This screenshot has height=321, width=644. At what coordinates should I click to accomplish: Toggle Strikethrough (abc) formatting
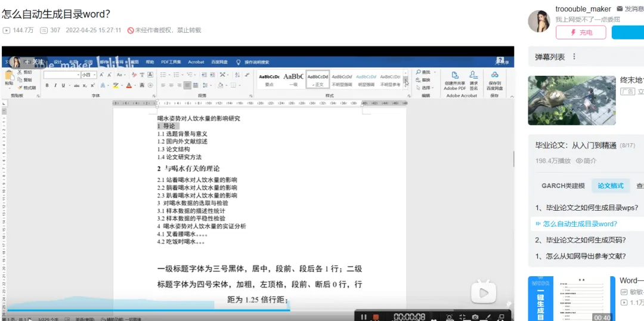point(77,85)
